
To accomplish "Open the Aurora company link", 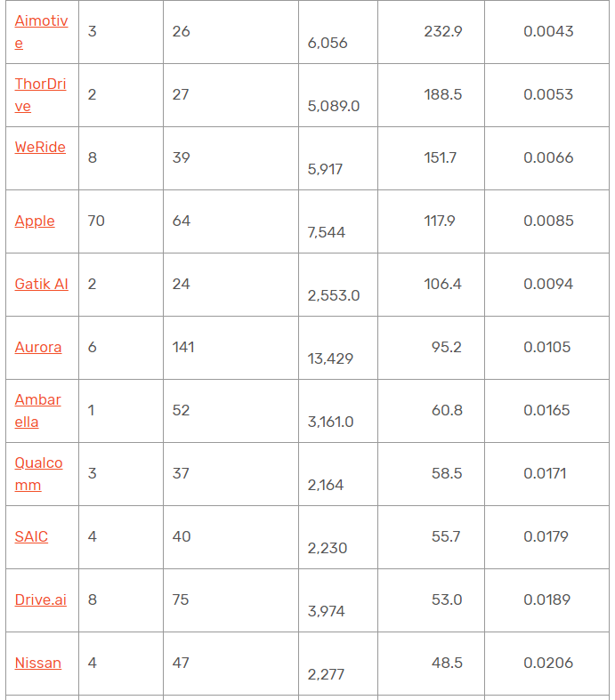I will pos(38,347).
